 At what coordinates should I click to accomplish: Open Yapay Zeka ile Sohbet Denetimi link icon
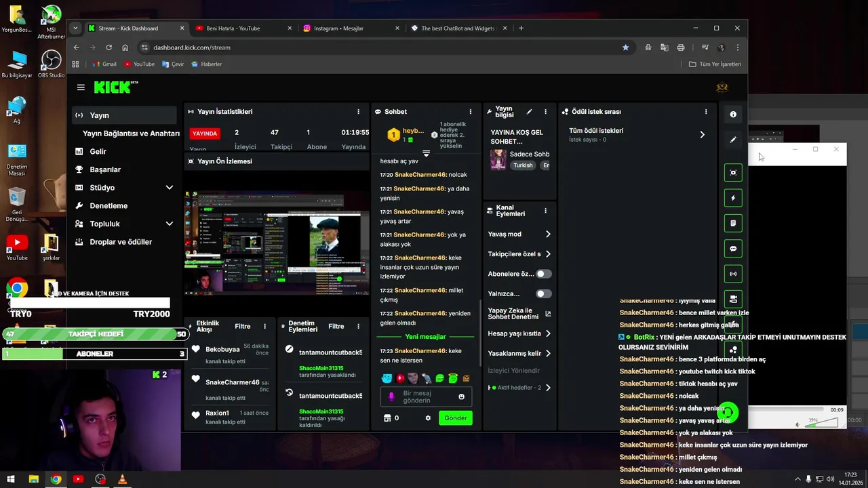548,314
